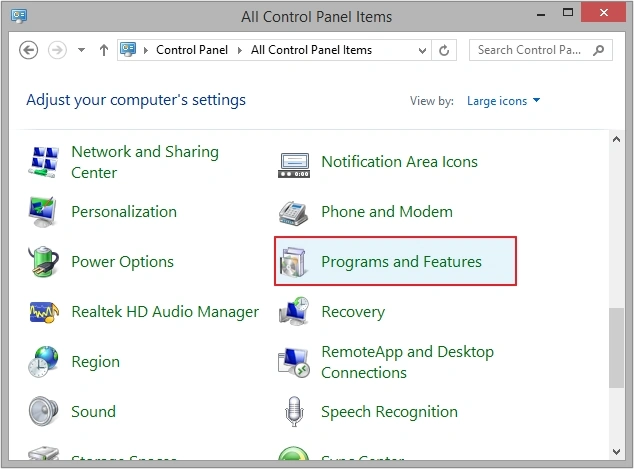Open the Programs and Features icon

tap(294, 262)
